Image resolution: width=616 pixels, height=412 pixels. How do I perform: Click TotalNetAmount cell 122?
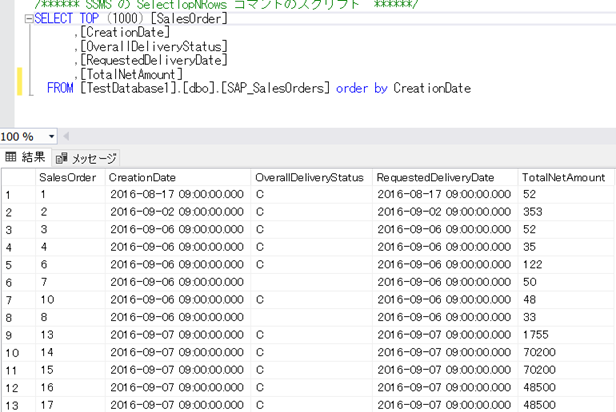point(566,265)
